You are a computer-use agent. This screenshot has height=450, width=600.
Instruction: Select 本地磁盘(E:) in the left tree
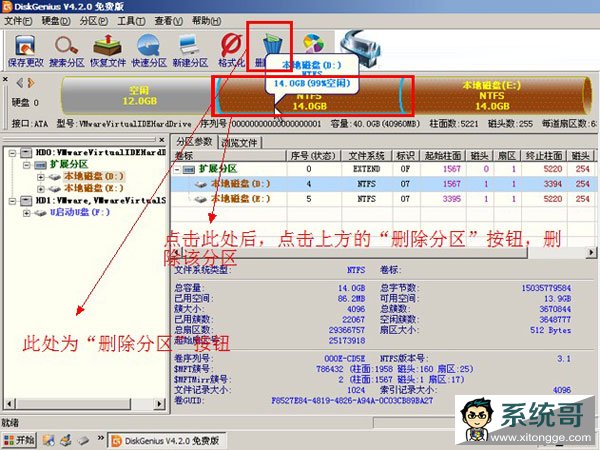(x=94, y=188)
